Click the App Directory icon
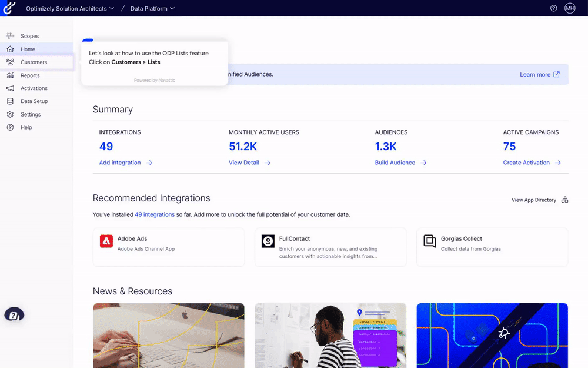The image size is (588, 368). click(564, 200)
